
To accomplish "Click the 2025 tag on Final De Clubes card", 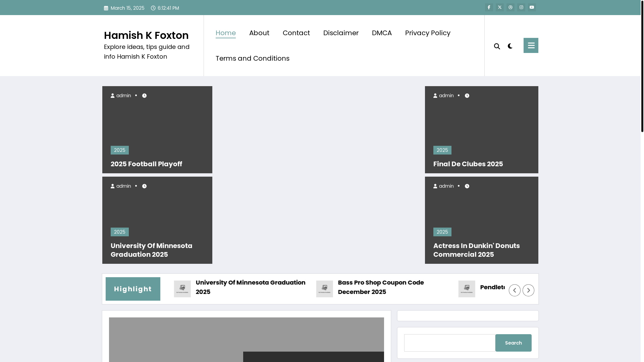I will [442, 150].
